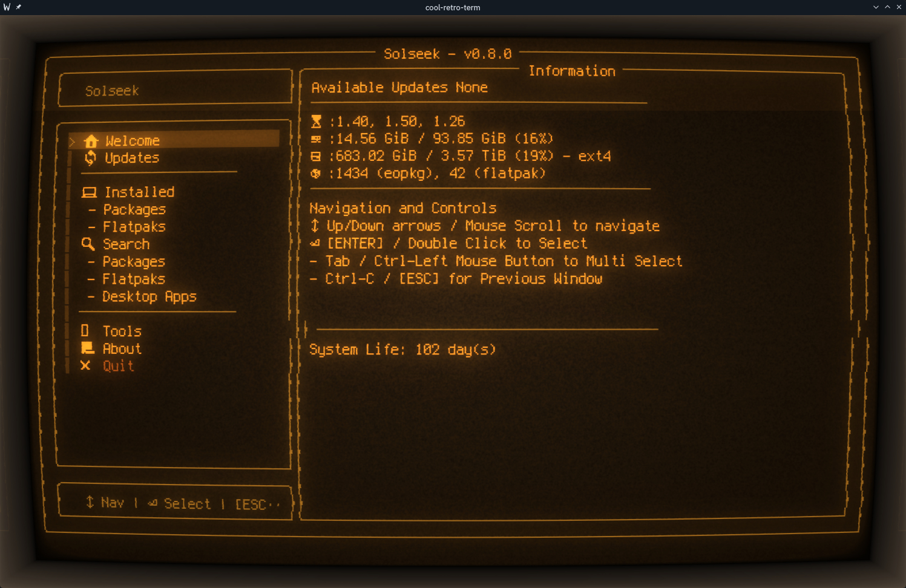906x588 pixels.
Task: Open Packages under Search
Action: click(x=133, y=262)
